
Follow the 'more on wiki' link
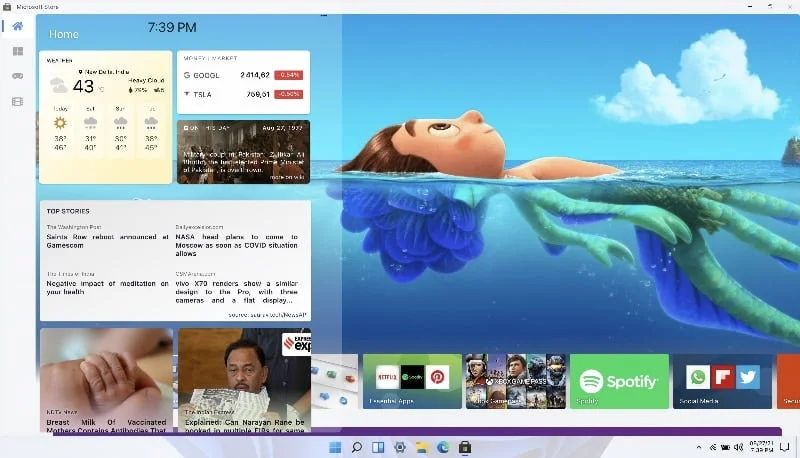click(287, 177)
